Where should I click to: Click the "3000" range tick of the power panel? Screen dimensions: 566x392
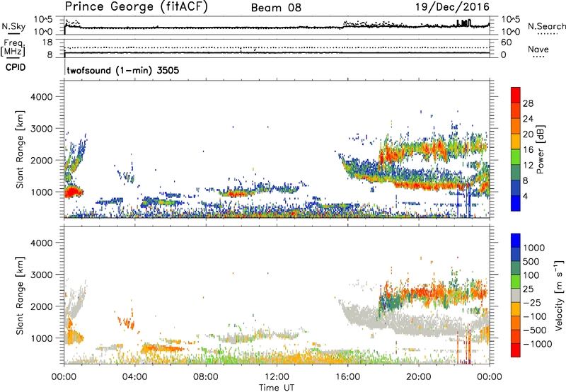[41, 129]
